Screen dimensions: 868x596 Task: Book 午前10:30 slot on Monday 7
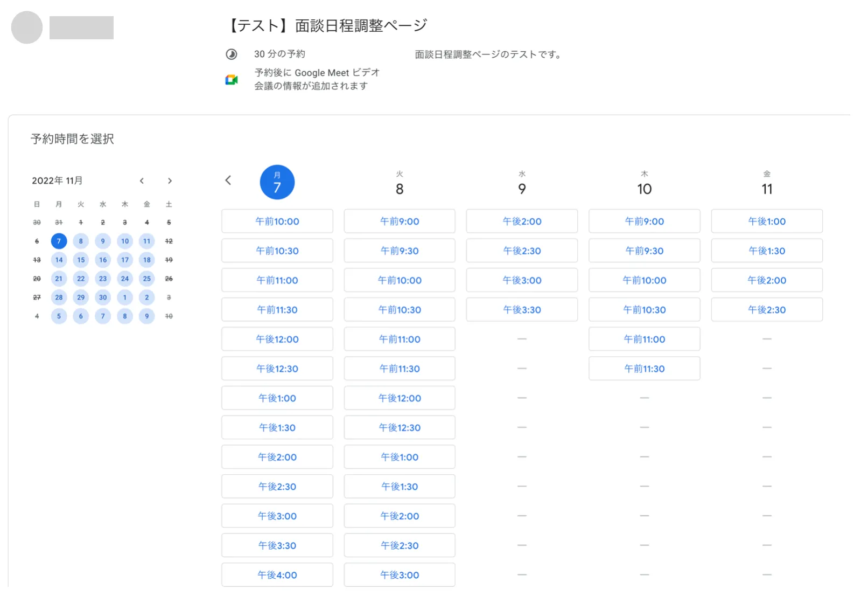point(277,251)
